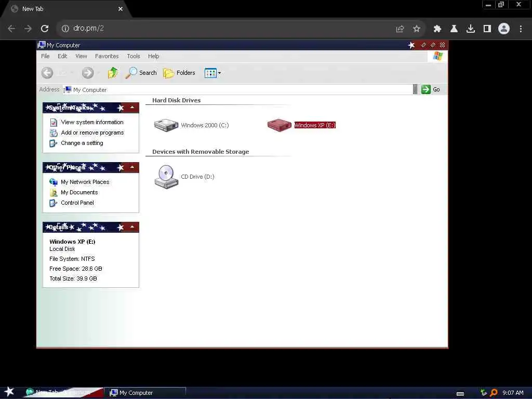Screen dimensions: 532x399
Task: Click the Add or remove programs icon
Action: (54, 133)
